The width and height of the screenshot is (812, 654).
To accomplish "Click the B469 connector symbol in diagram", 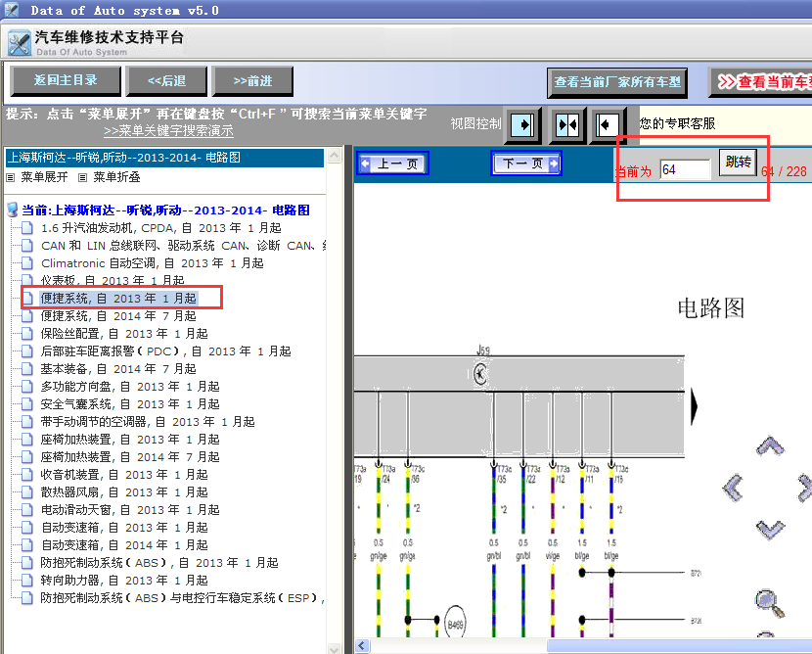I will click(455, 625).
